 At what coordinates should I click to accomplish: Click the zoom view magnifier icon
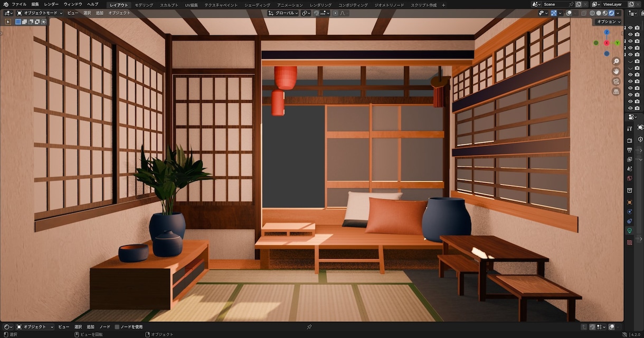point(616,61)
